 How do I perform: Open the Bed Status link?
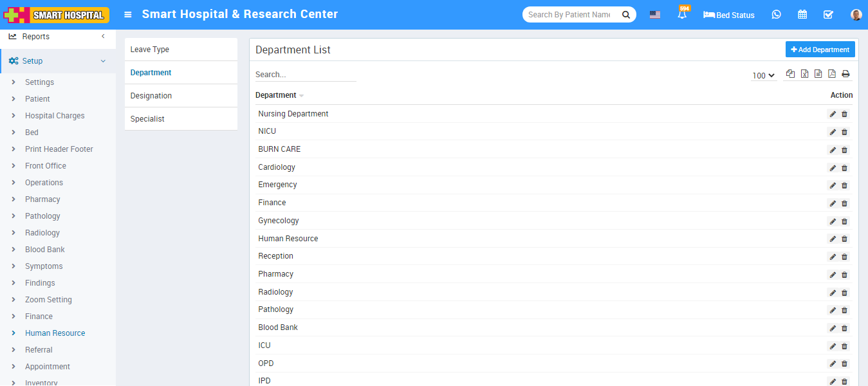(x=728, y=15)
